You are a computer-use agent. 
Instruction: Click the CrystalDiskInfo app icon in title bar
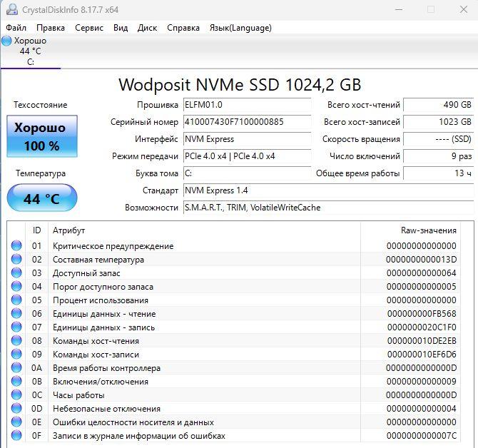point(11,9)
